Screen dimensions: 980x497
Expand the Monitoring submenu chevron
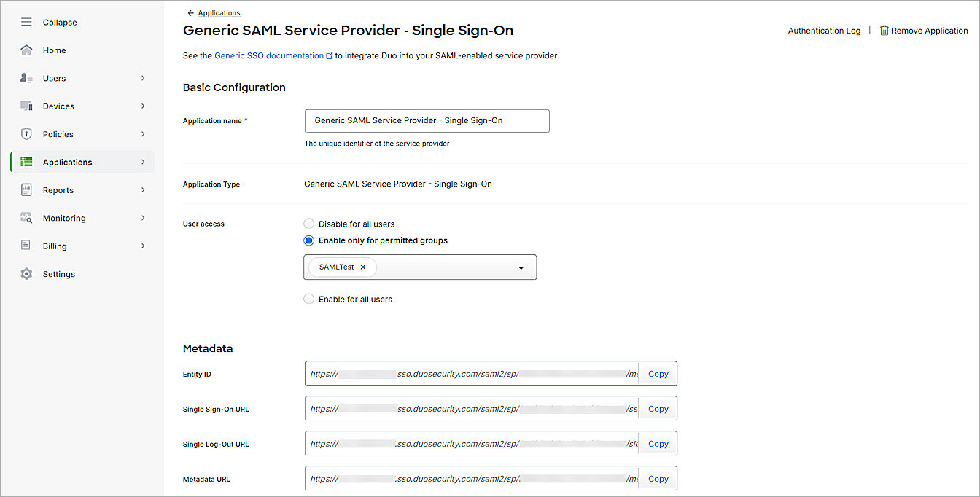[143, 218]
